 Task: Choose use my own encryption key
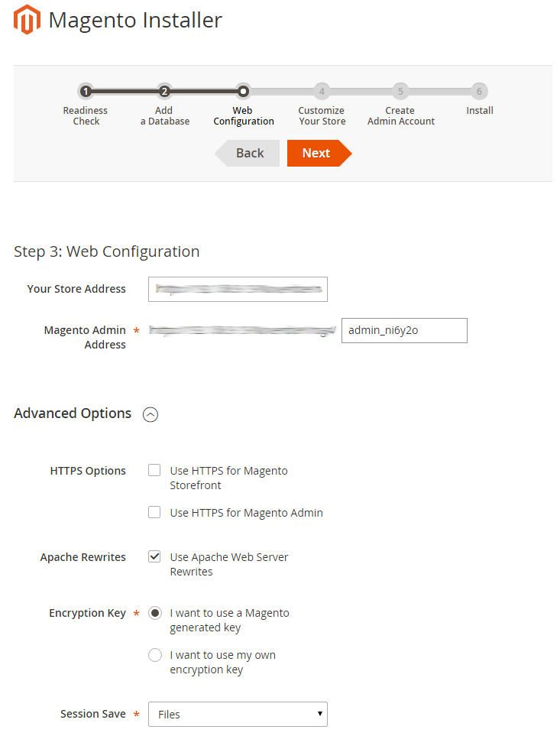[x=155, y=655]
